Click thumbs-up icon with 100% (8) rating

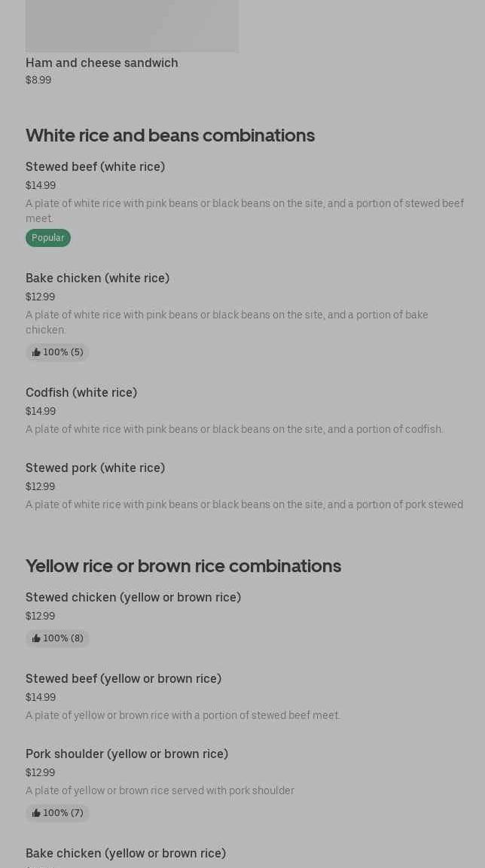pyautogui.click(x=36, y=638)
